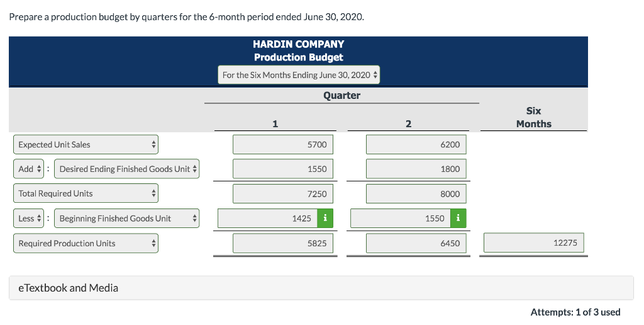
Task: Open the Expected Unit Sales dropdown
Action: [x=86, y=145]
